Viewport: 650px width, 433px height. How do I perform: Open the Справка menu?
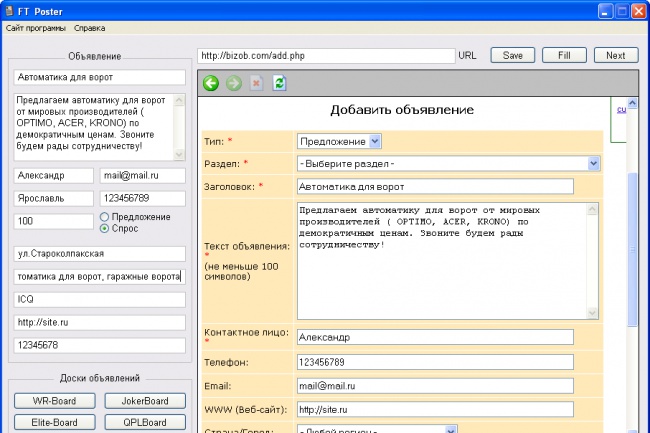click(x=90, y=28)
